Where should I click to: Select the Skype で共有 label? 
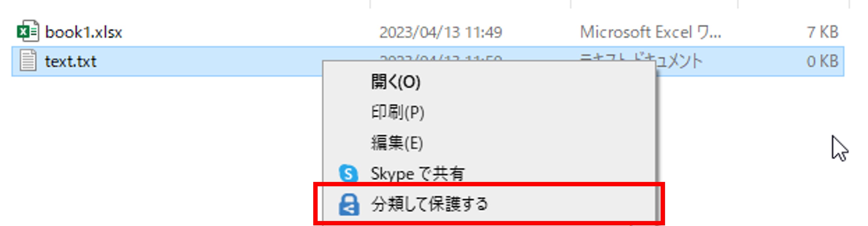[x=417, y=173]
